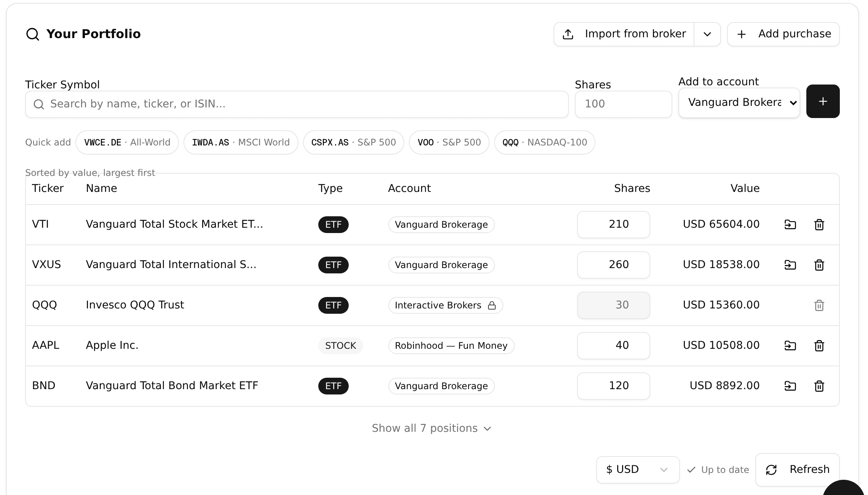Screen dimensions: 868x495
Task: Click the black plus add button
Action: [823, 101]
